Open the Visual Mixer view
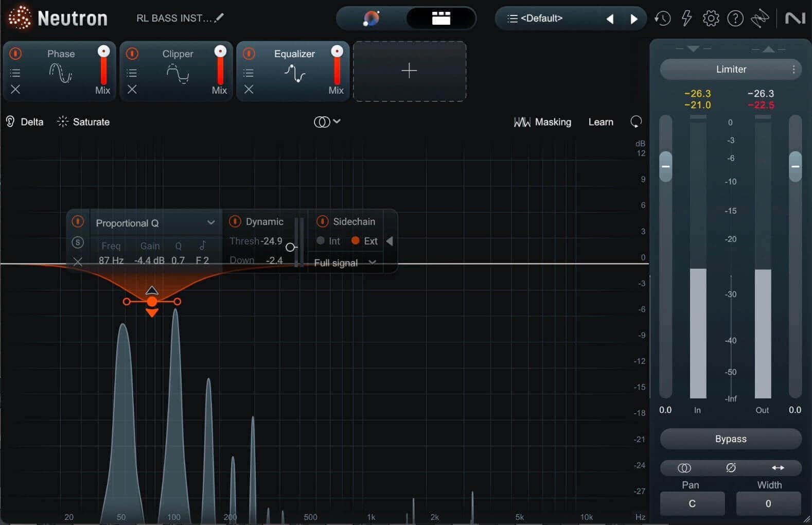This screenshot has height=525, width=812. [x=371, y=19]
